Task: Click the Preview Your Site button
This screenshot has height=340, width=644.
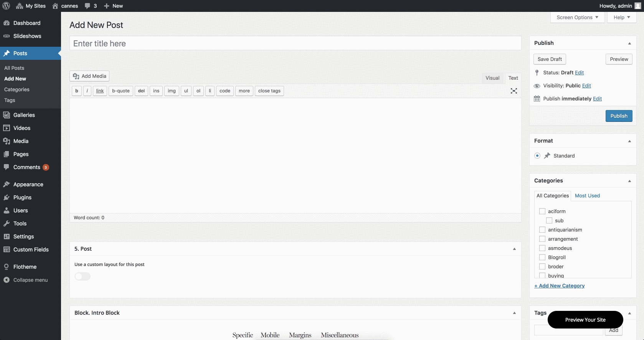Action: pos(585,320)
